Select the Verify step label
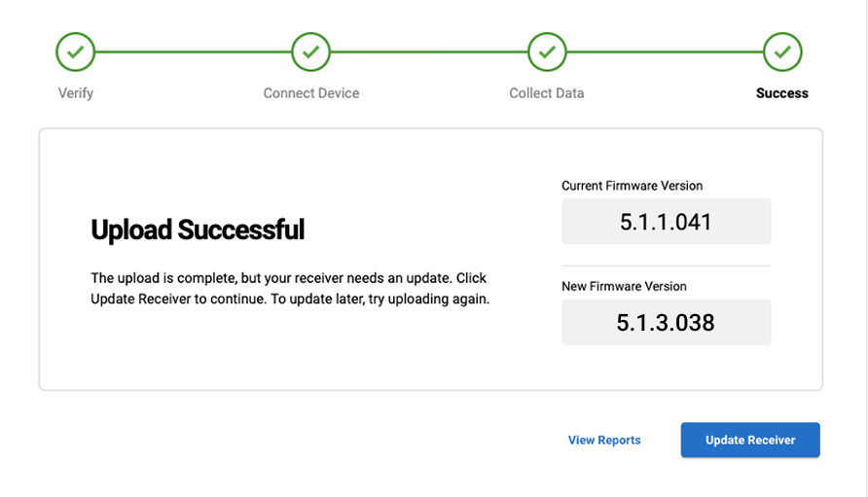Viewport: 868px width, 497px height. [x=76, y=93]
